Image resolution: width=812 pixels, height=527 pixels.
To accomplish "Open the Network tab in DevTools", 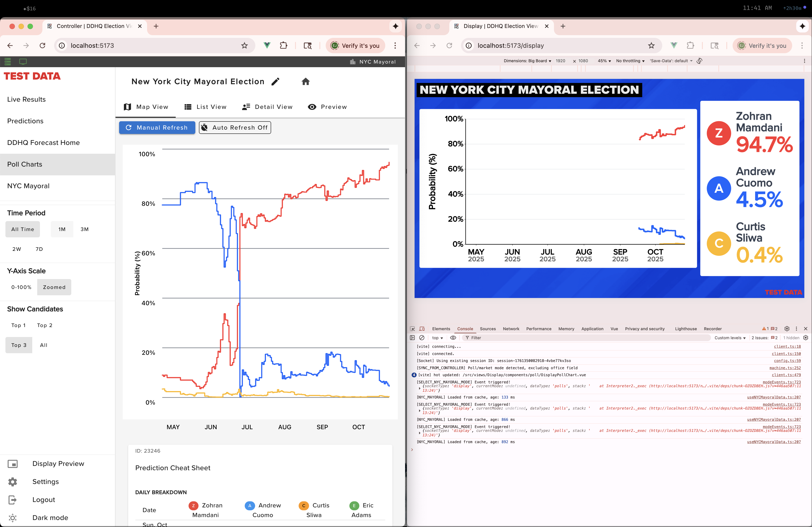I will click(x=511, y=329).
